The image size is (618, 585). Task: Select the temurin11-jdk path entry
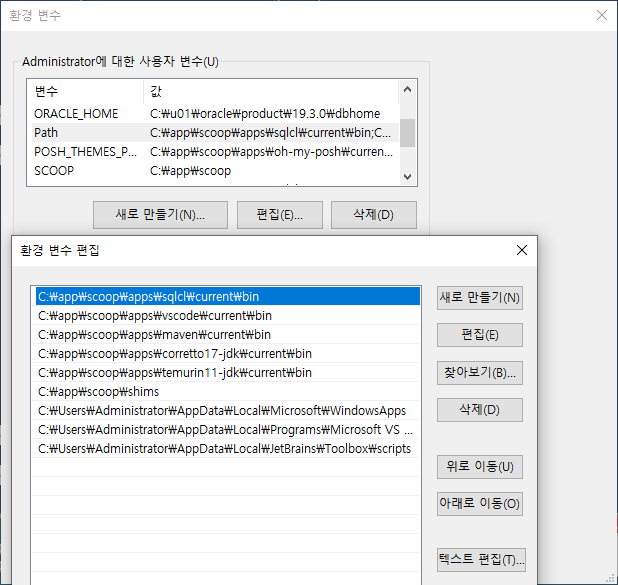pos(227,373)
